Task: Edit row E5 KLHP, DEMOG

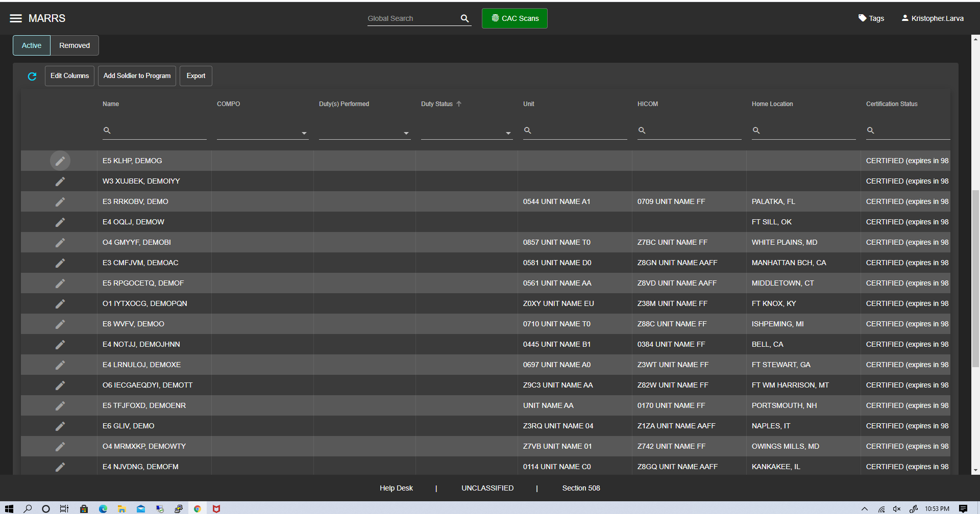Action: tap(60, 161)
